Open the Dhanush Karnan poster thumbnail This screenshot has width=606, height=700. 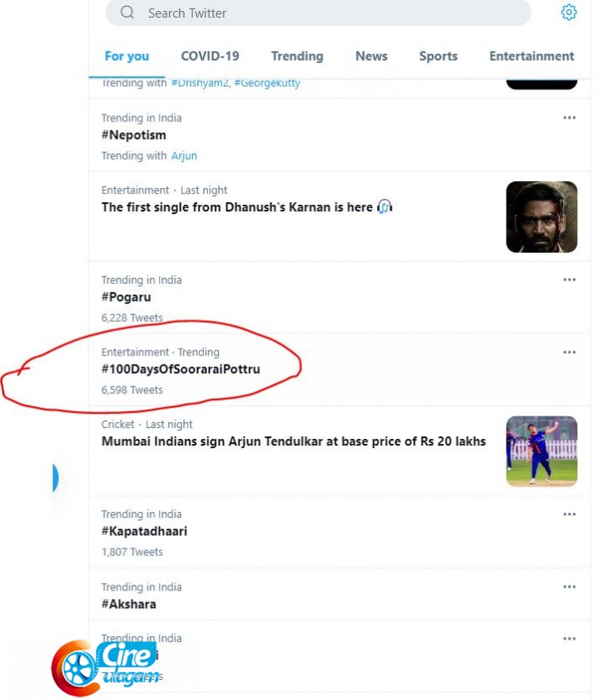click(541, 216)
